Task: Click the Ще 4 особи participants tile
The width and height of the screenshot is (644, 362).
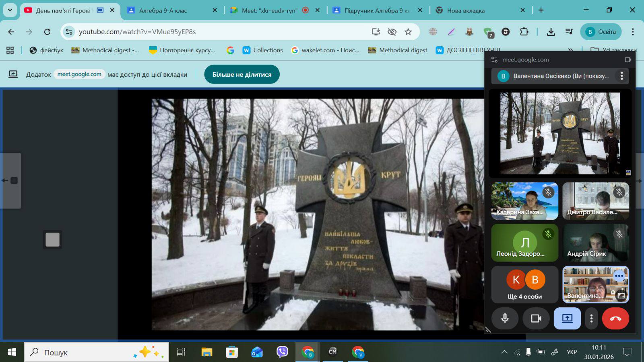Action: click(x=524, y=284)
